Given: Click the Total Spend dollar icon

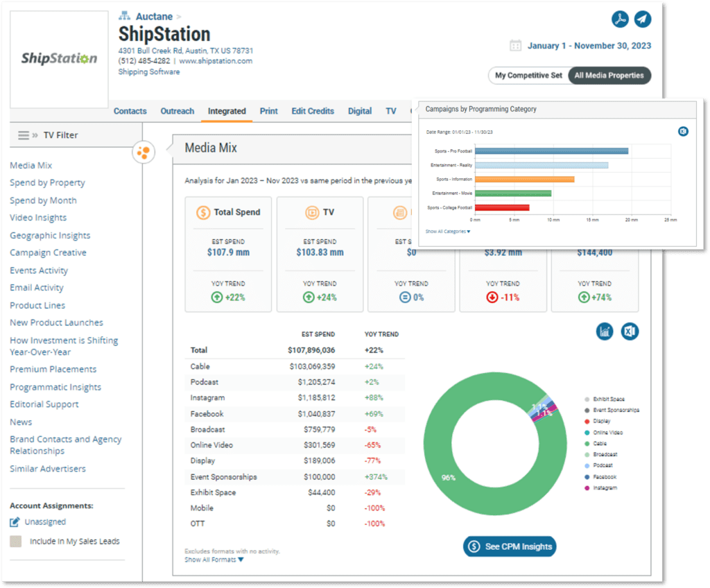Looking at the screenshot, I should pos(203,212).
